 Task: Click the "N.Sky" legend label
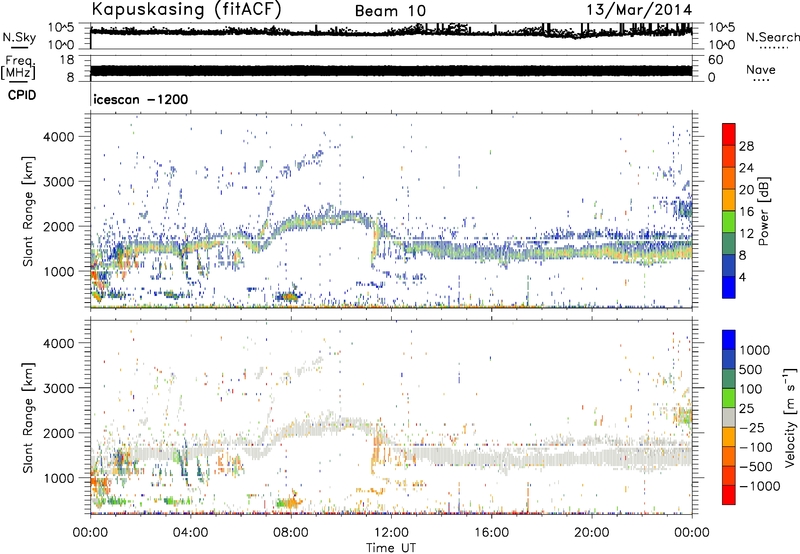(x=19, y=37)
